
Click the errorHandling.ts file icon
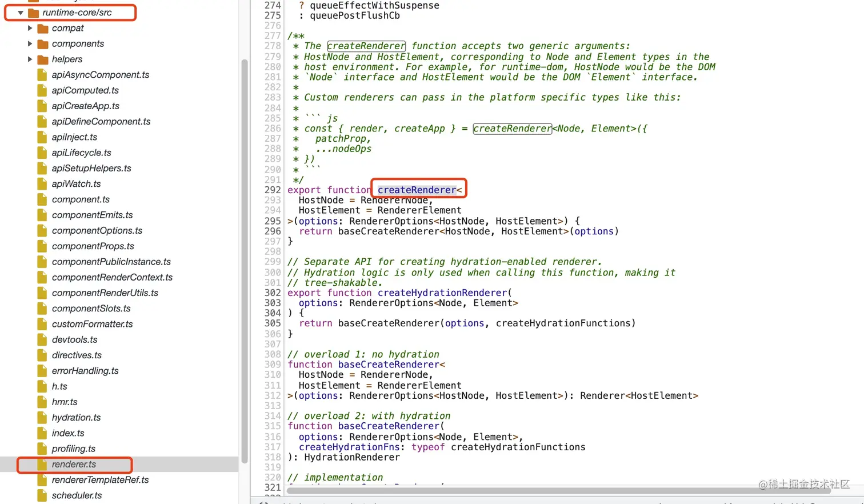tap(42, 370)
